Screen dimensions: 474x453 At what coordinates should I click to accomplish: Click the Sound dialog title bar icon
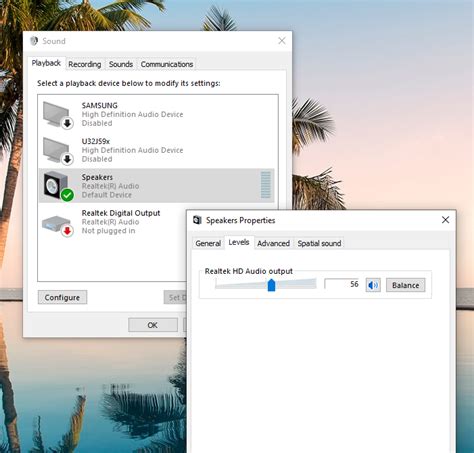pos(34,41)
